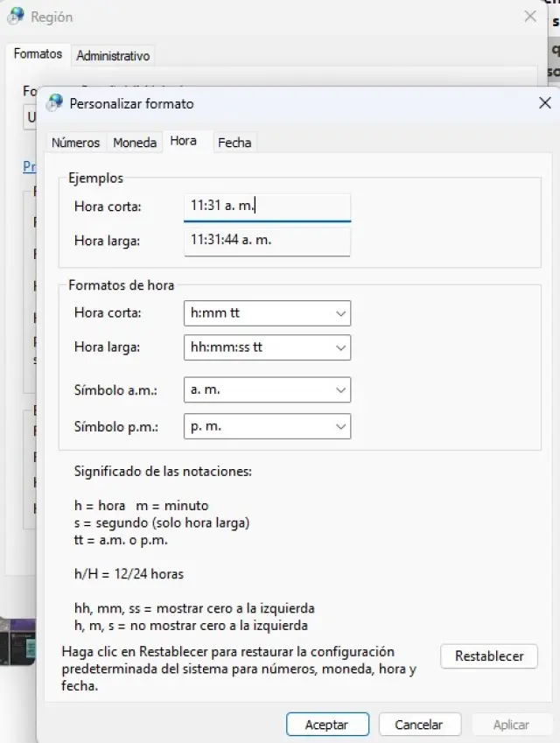The height and width of the screenshot is (743, 560).
Task: Switch to the Números tab
Action: pos(76,143)
